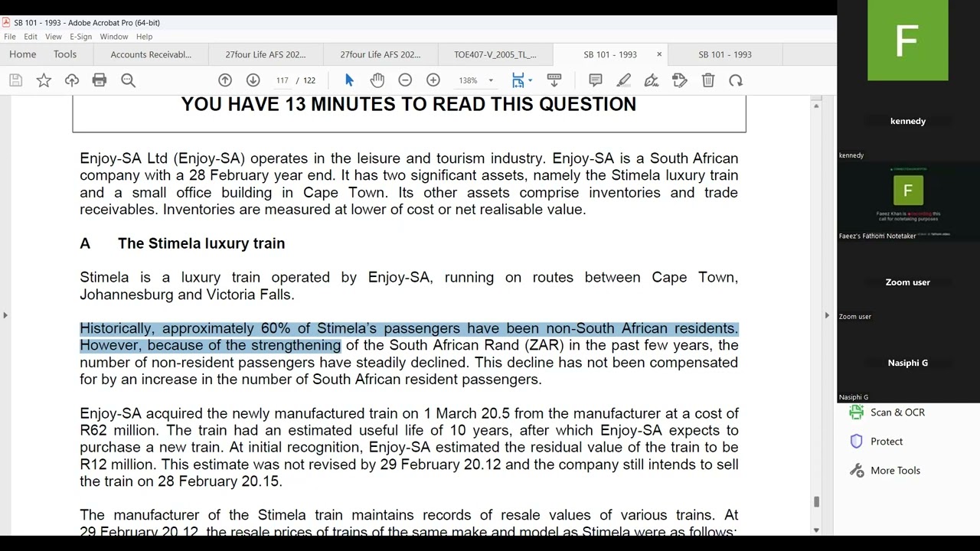The height and width of the screenshot is (551, 980).
Task: Click the scrollbar down arrow at bottom
Action: (x=816, y=530)
